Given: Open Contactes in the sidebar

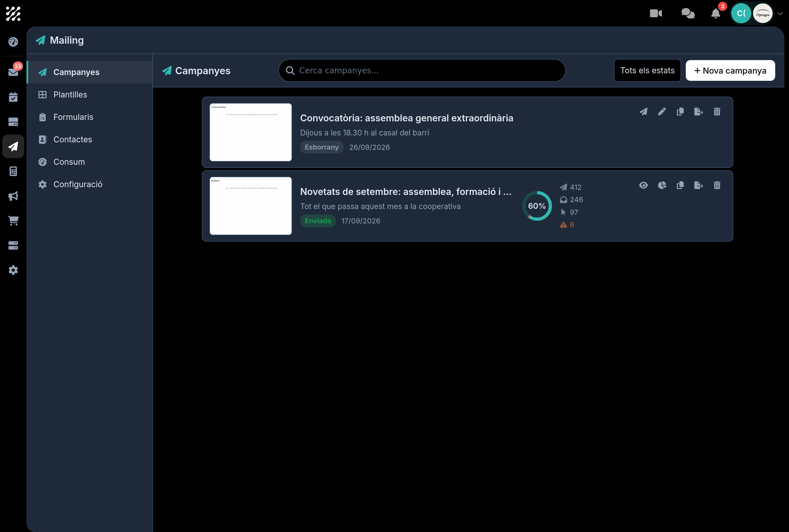Looking at the screenshot, I should click(90, 139).
